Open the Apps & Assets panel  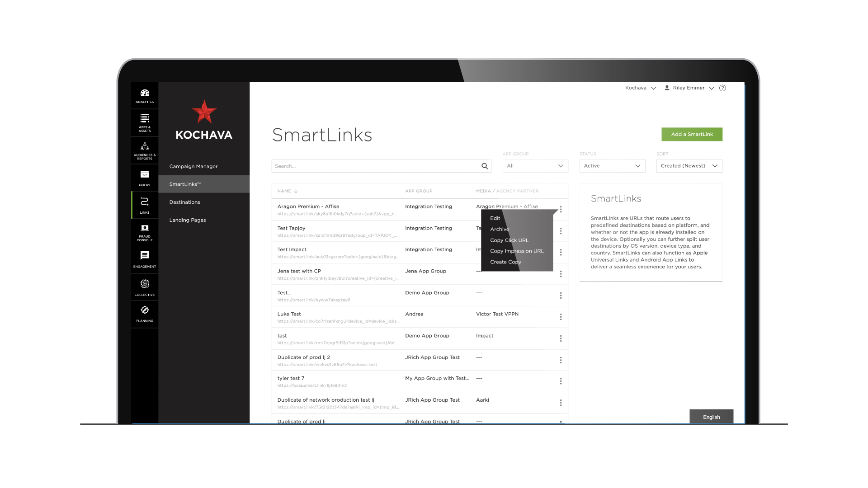(x=145, y=125)
